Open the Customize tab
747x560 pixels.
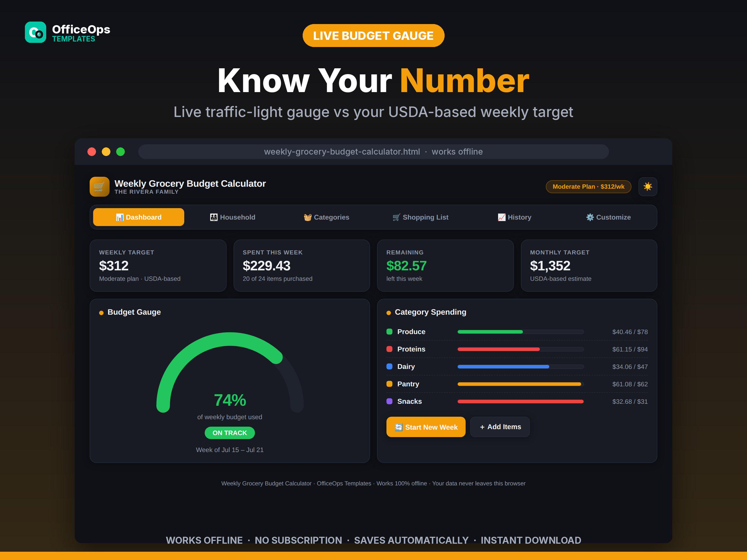pyautogui.click(x=608, y=217)
